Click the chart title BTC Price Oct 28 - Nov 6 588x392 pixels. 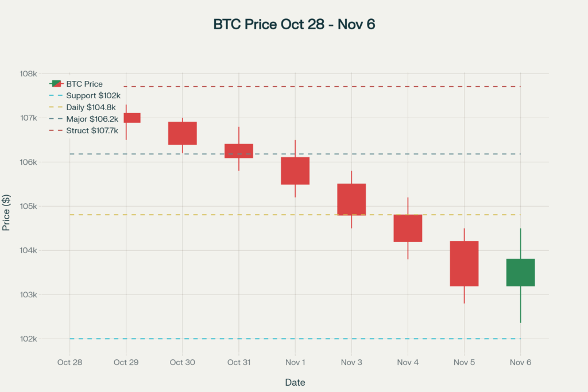[x=294, y=25]
